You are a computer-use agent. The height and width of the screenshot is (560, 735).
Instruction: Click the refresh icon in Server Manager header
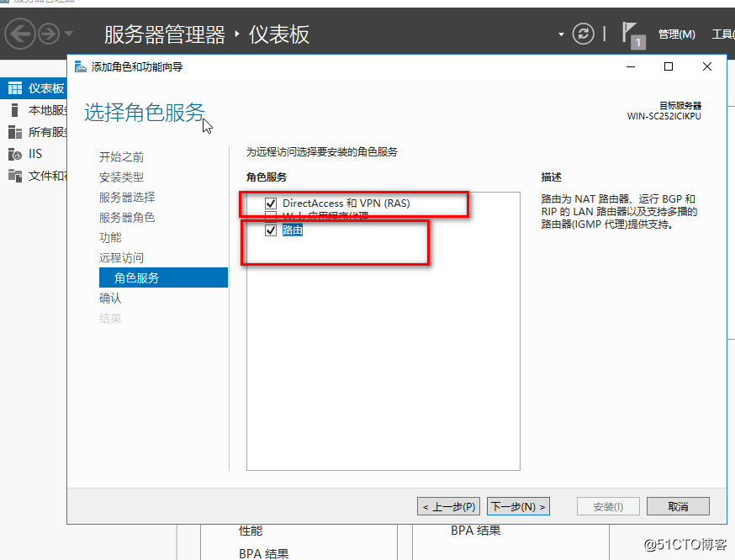[x=583, y=34]
